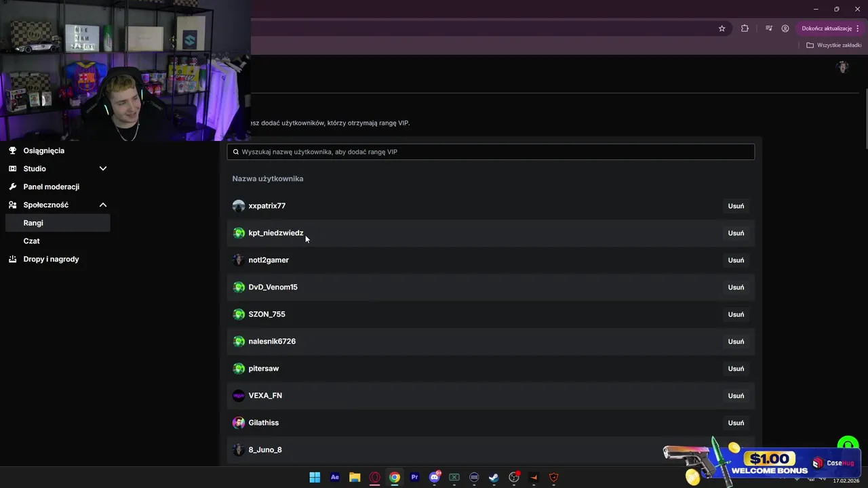Viewport: 868px width, 488px height.
Task: Click the magnifier icon in VIP search
Action: (x=236, y=152)
